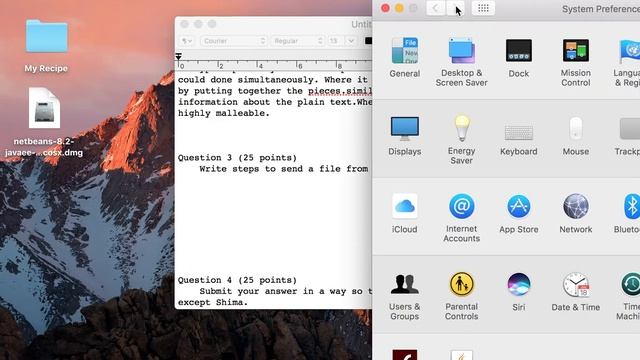Open the General preferences pane
This screenshot has width=640, height=360.
click(404, 57)
